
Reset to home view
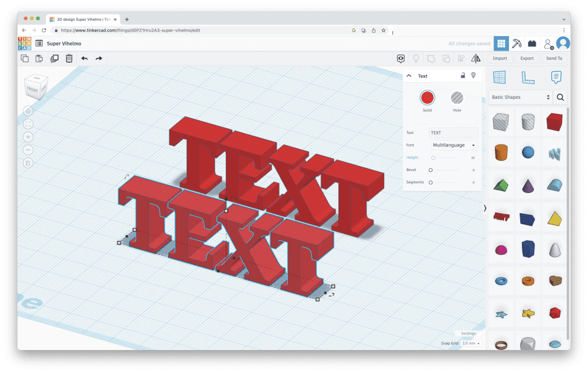[28, 111]
